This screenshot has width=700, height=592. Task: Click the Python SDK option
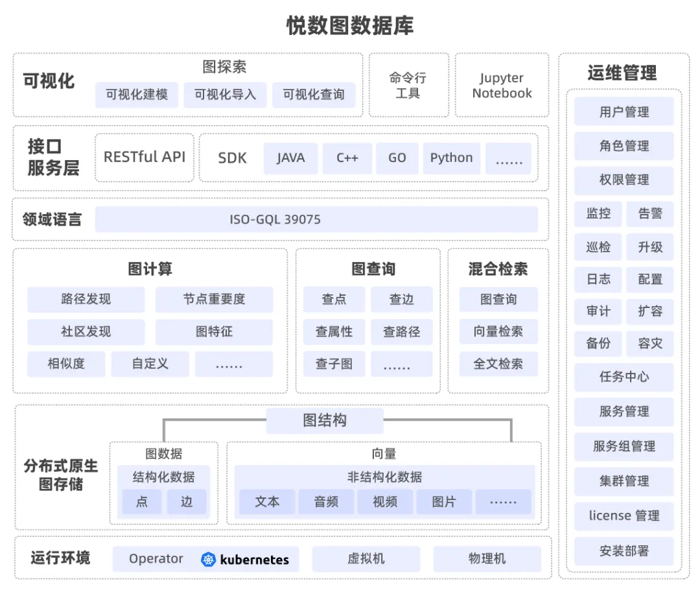(451, 158)
